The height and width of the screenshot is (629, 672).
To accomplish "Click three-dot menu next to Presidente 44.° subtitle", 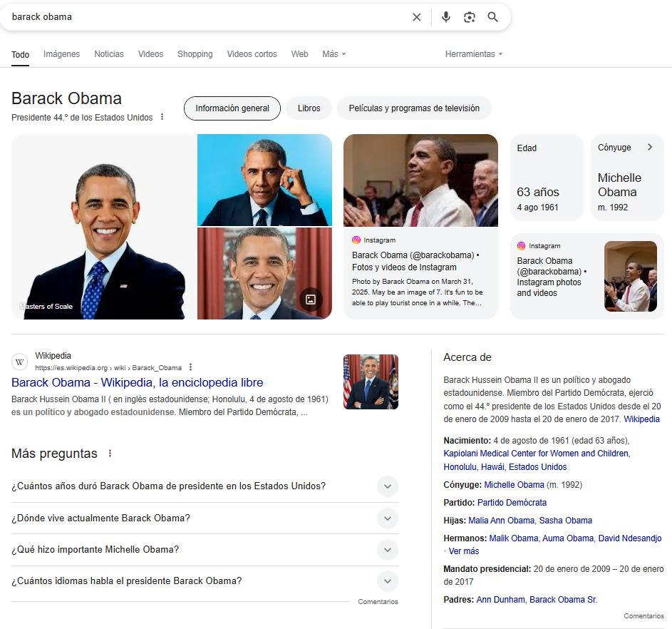I will [x=162, y=117].
